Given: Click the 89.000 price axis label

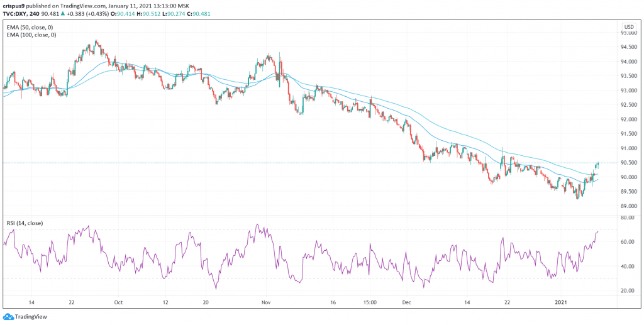Looking at the screenshot, I should pos(628,206).
